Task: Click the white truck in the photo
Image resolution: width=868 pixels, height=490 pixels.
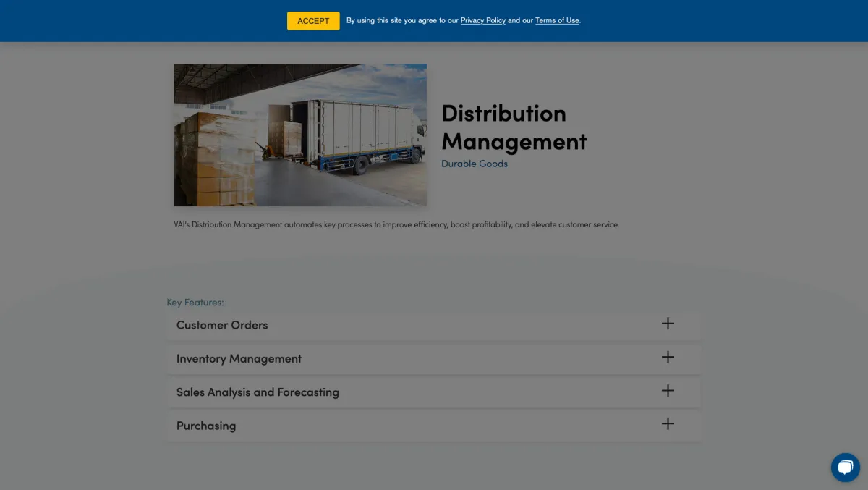Action: coord(362,134)
